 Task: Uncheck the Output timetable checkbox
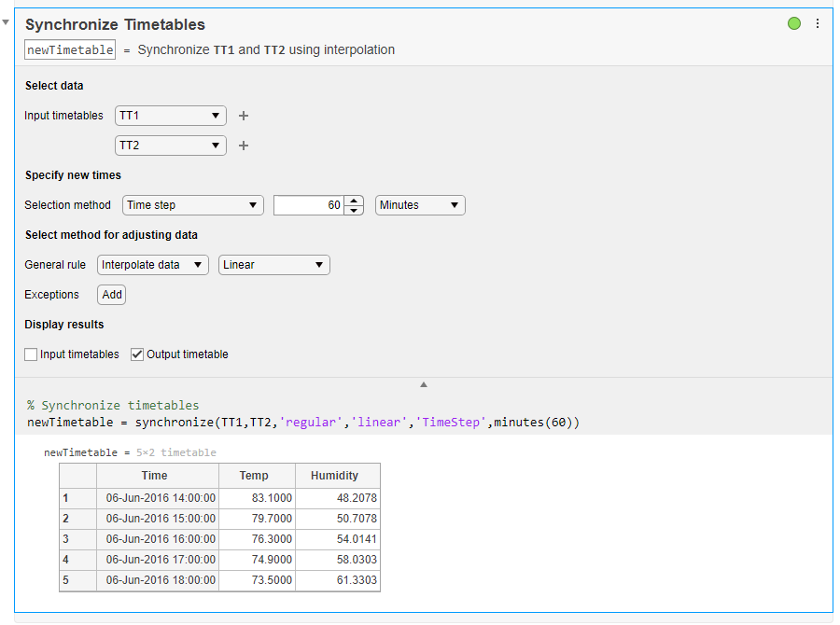[x=137, y=354]
